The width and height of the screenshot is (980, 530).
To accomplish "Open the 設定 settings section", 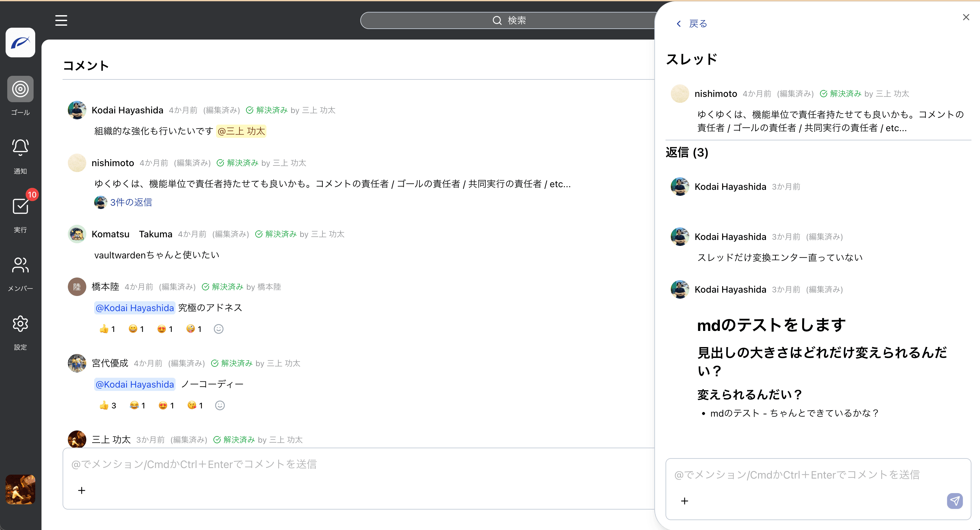I will [x=20, y=324].
